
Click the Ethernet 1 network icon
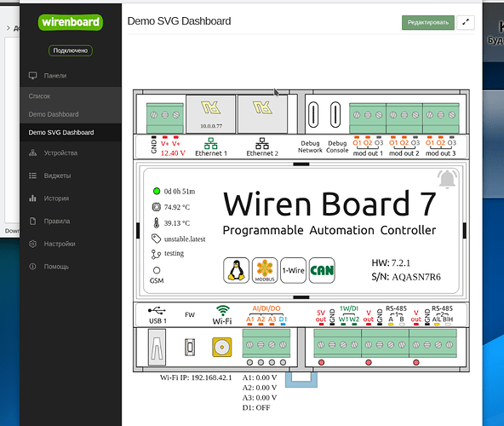coord(210,143)
